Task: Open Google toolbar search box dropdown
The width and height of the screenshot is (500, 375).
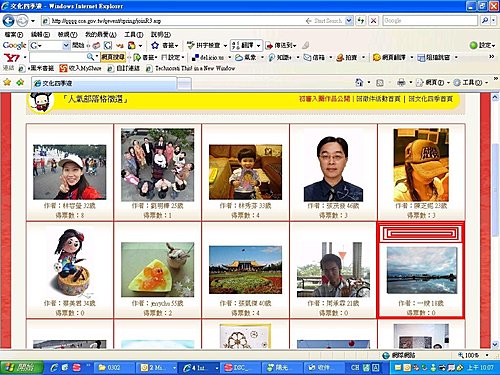Action: 66,45
